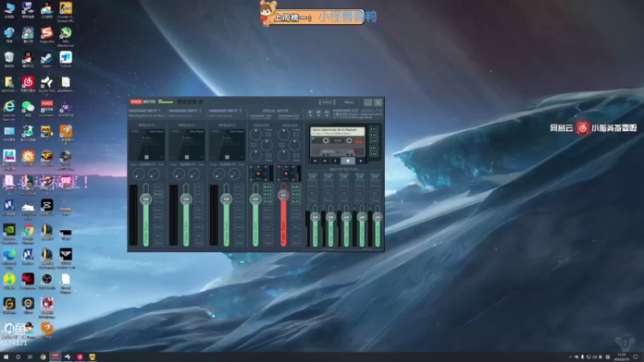The image size is (644, 362).
Task: Open MSI Afterburner desktop shortcut
Action: coord(65,36)
